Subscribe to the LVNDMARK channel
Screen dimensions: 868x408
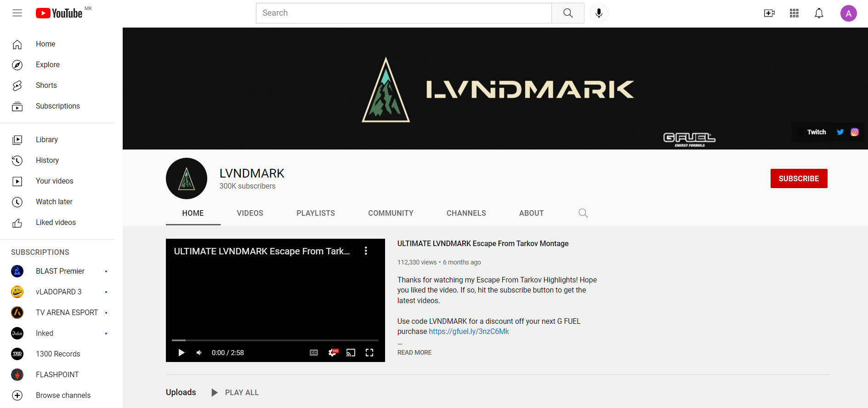(799, 178)
